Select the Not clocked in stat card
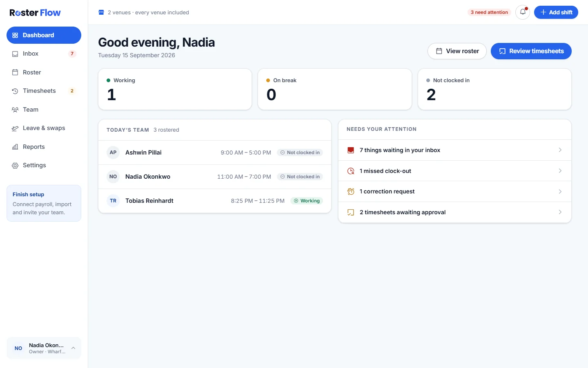 [494, 89]
